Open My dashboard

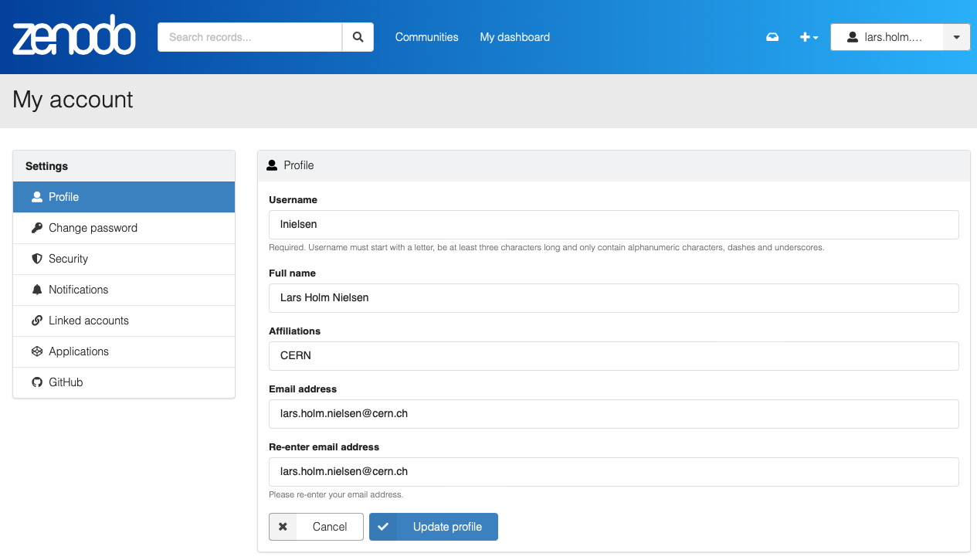514,37
